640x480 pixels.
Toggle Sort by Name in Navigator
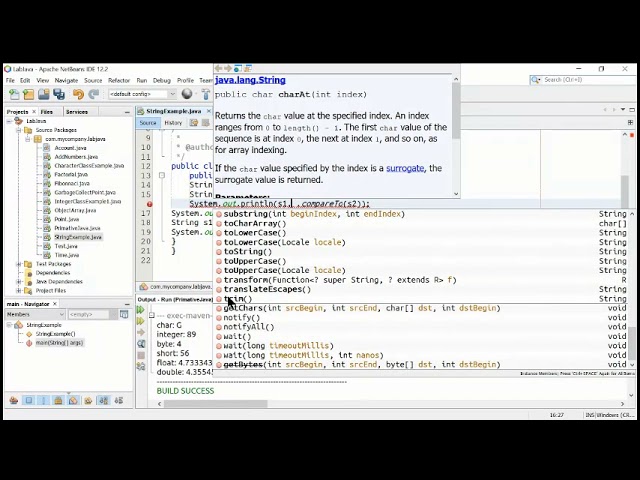click(104, 400)
